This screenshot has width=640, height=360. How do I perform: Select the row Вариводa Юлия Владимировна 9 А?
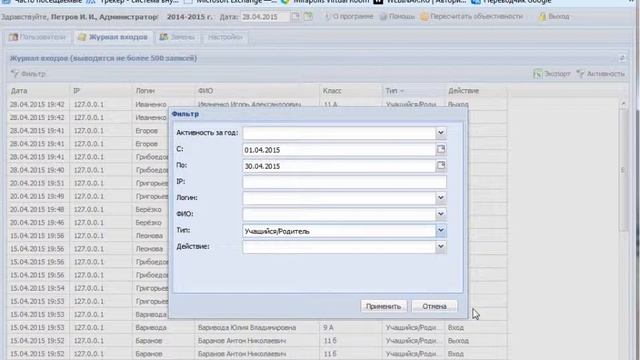(257, 327)
